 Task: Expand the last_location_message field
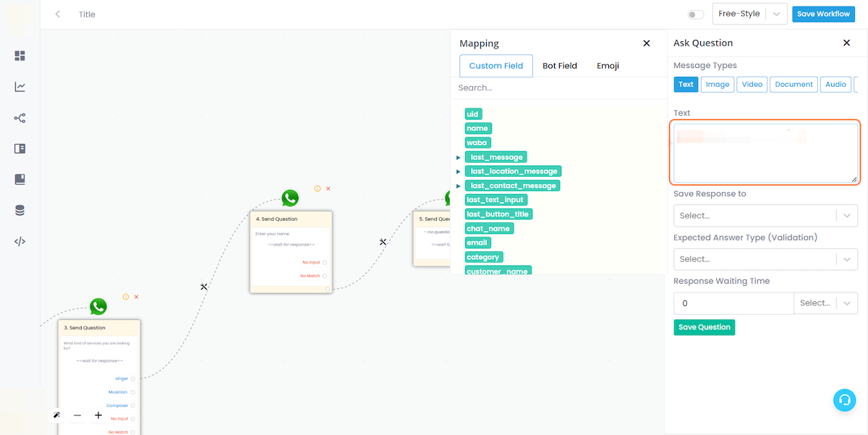[459, 172]
